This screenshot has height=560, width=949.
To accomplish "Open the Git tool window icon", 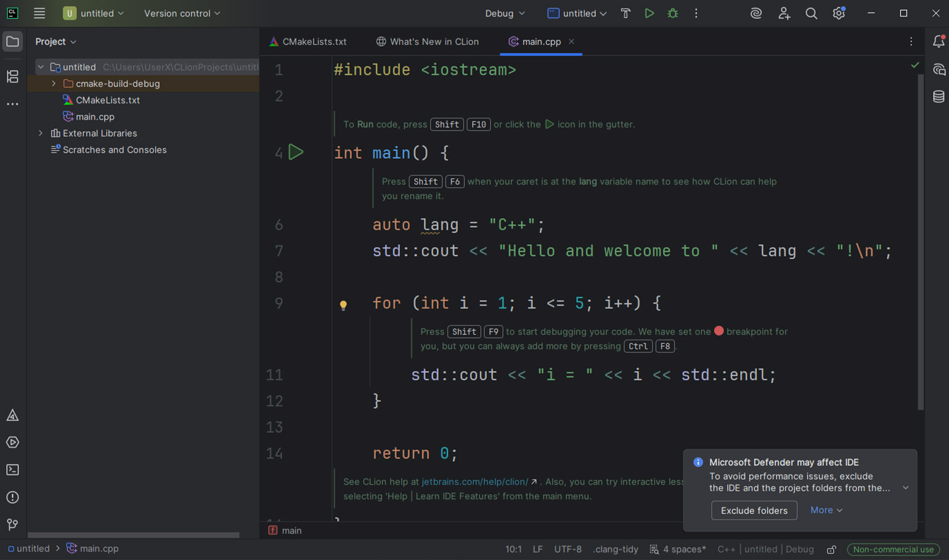I will tap(12, 524).
